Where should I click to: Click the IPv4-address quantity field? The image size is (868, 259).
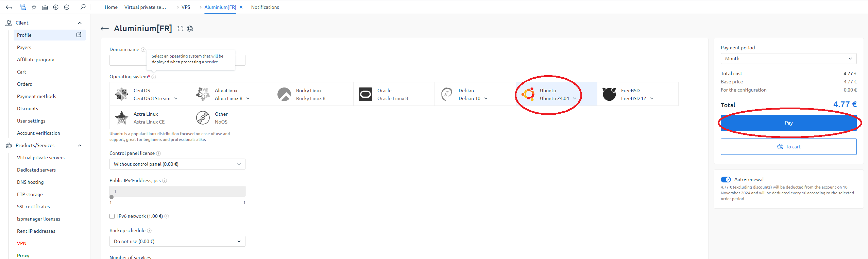(177, 191)
